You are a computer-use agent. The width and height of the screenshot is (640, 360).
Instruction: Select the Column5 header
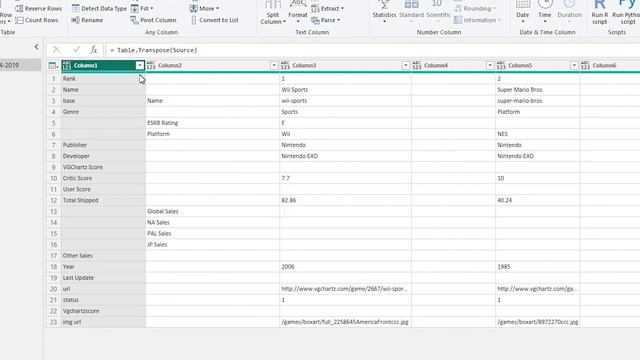point(538,65)
